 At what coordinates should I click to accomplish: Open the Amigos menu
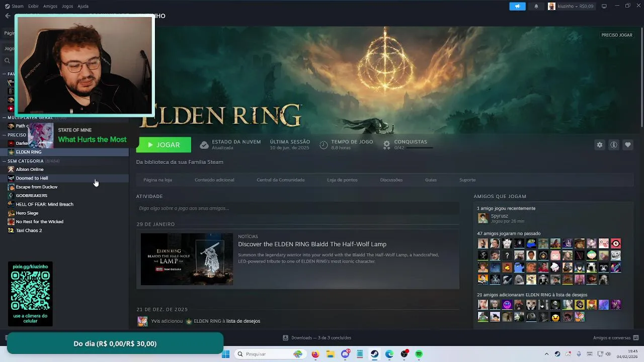[50, 6]
